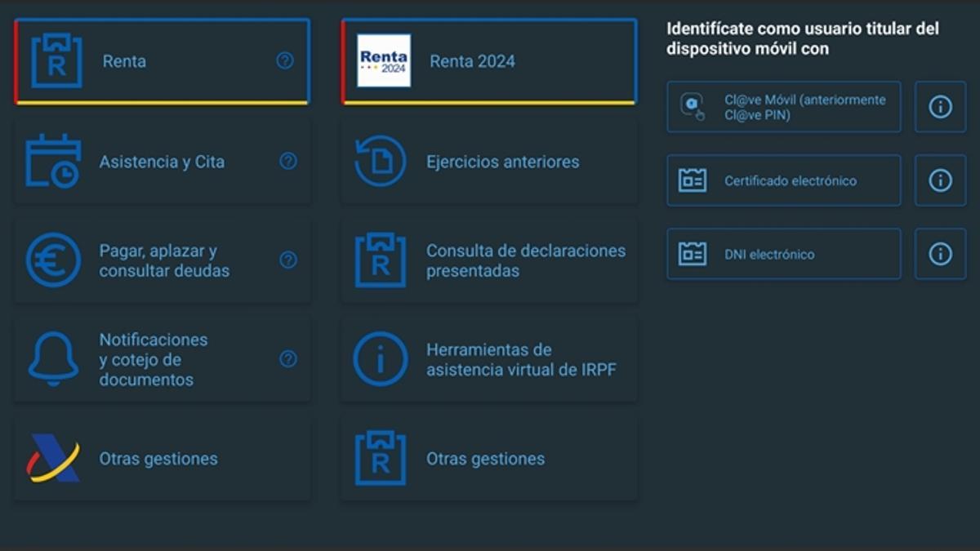The image size is (980, 551).
Task: Show info for DNI electrónico
Action: click(940, 254)
